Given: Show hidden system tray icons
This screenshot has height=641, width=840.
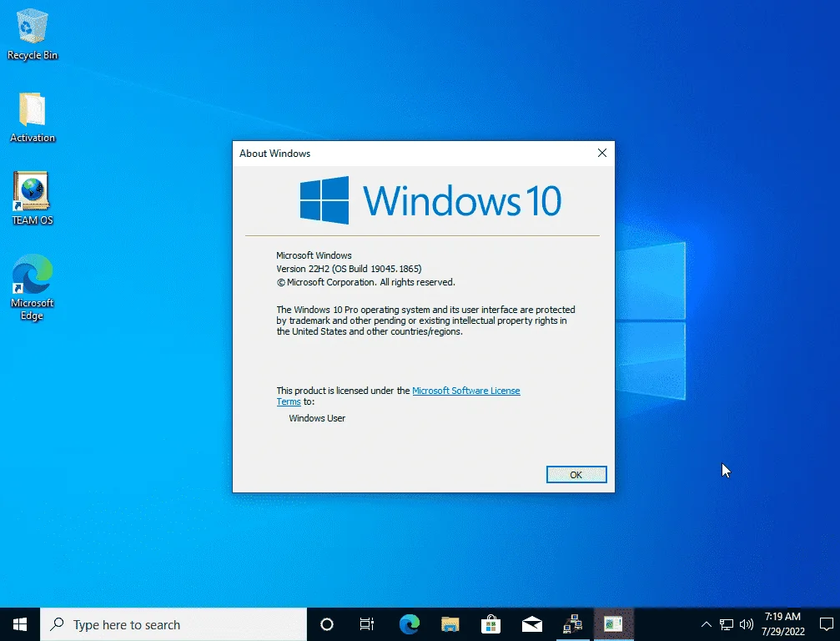Looking at the screenshot, I should (707, 624).
